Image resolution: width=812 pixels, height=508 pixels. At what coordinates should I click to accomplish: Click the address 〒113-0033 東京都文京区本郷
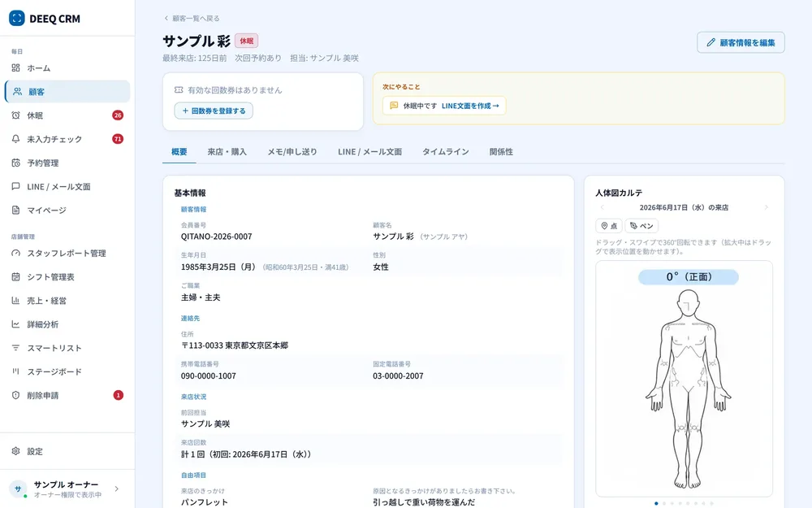point(235,345)
